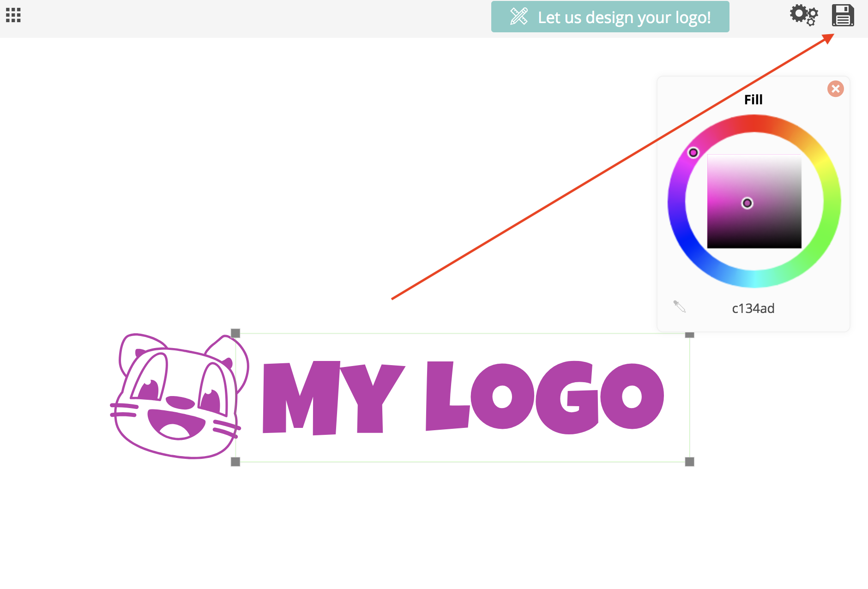Click the hex color field c134ad

pos(753,308)
